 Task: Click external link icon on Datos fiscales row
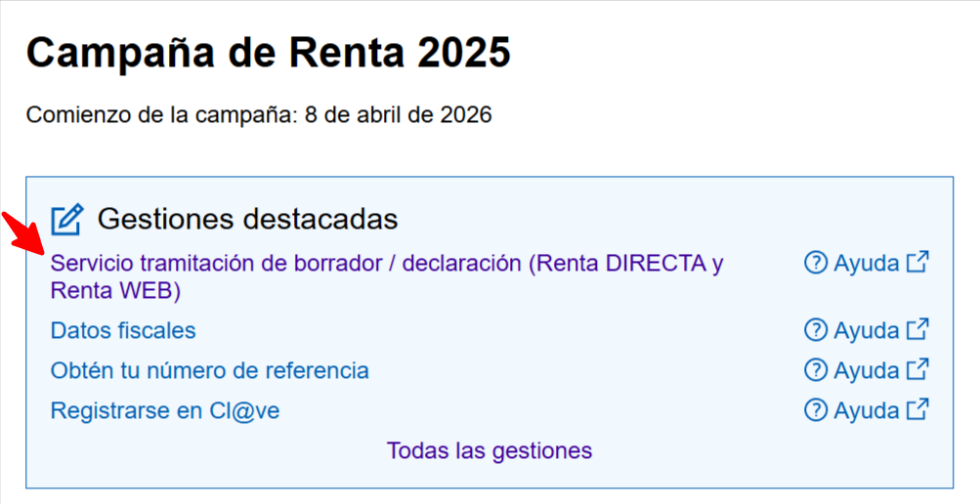[x=917, y=330]
